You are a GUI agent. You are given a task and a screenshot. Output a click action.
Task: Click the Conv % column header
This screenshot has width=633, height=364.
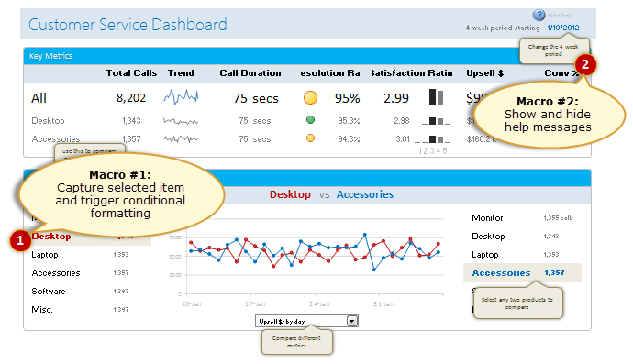click(x=561, y=73)
